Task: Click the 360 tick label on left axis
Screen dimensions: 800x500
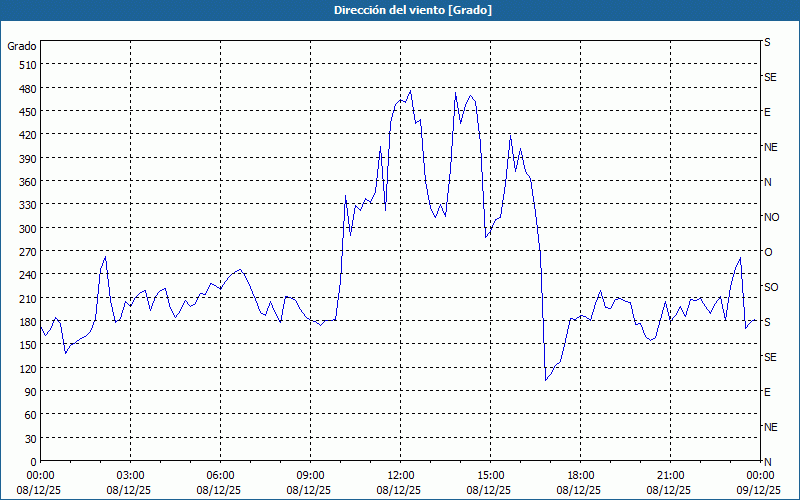Action: coord(25,182)
